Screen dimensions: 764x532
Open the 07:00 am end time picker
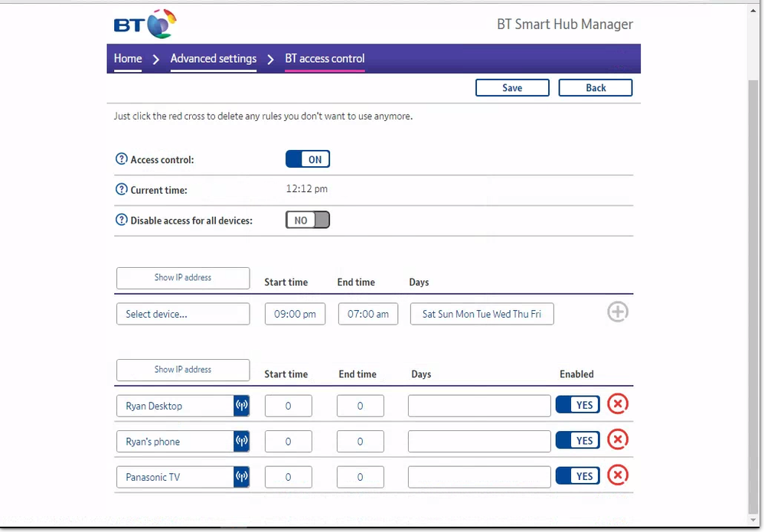(x=368, y=314)
